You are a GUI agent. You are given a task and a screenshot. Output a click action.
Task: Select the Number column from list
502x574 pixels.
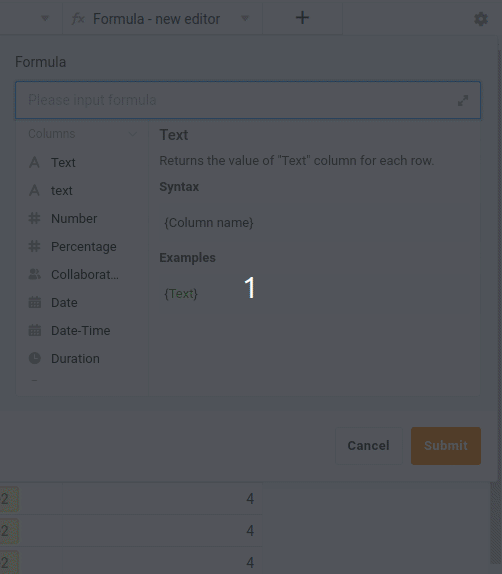73,218
